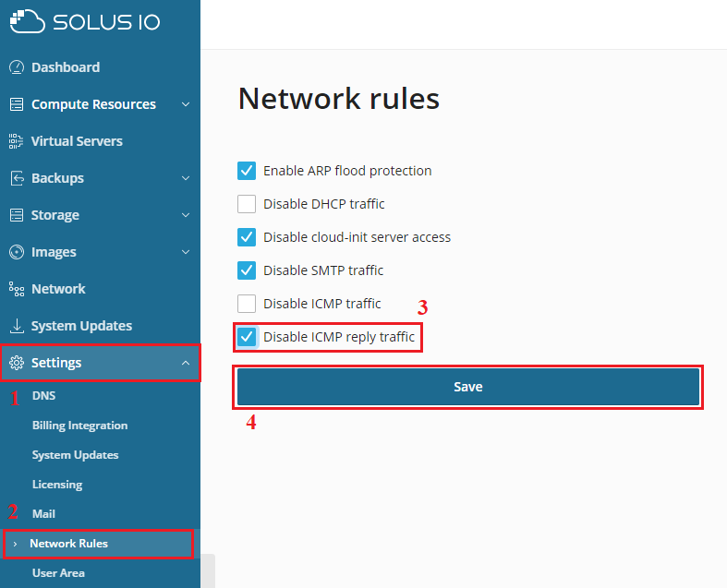Expand the Compute Resources chevron
The image size is (727, 588).
point(186,104)
